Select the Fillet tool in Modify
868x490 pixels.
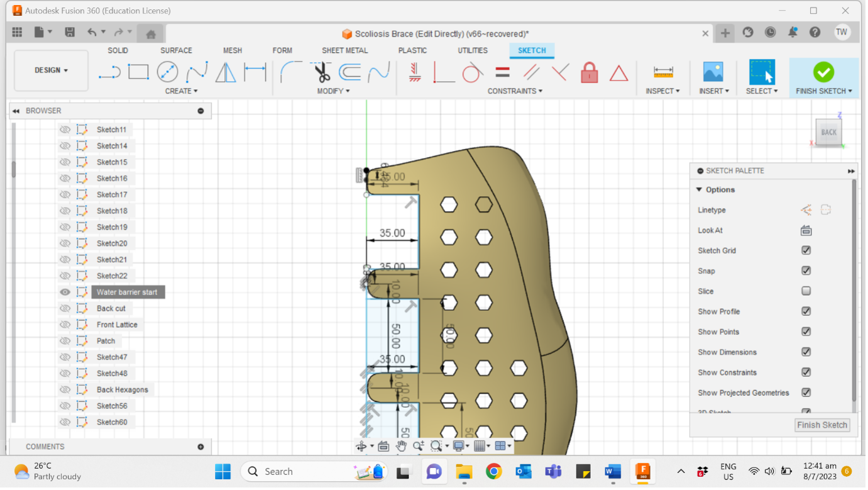point(290,72)
